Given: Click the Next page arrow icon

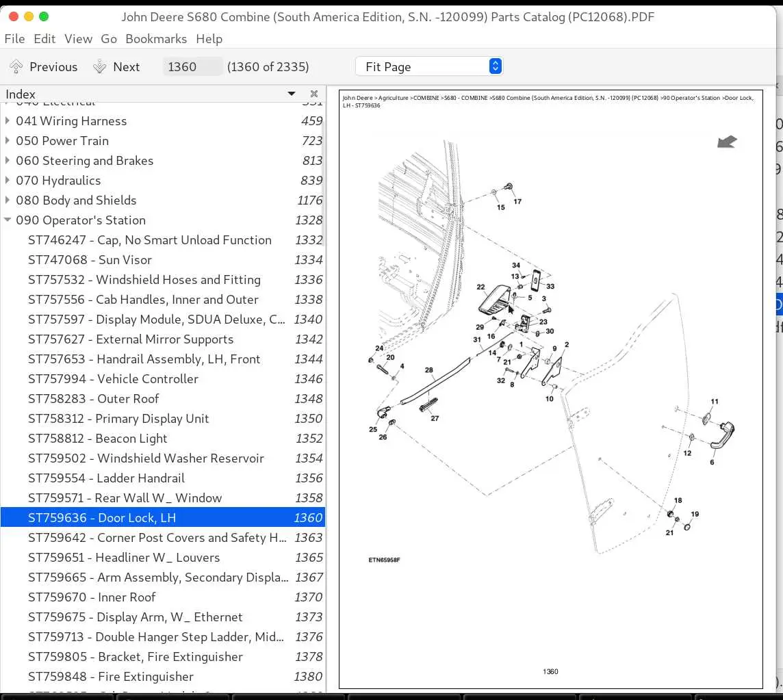Looking at the screenshot, I should click(100, 66).
